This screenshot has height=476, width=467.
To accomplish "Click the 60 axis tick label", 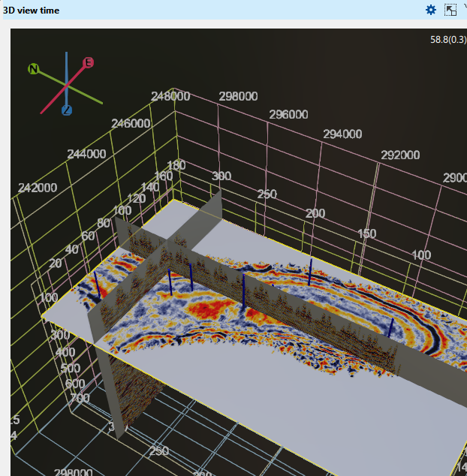I will click(x=88, y=236).
